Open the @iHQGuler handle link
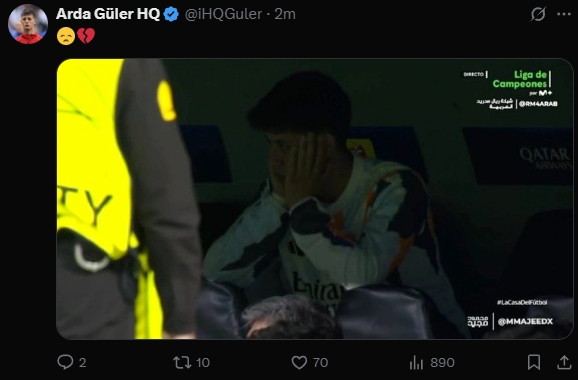 (223, 14)
